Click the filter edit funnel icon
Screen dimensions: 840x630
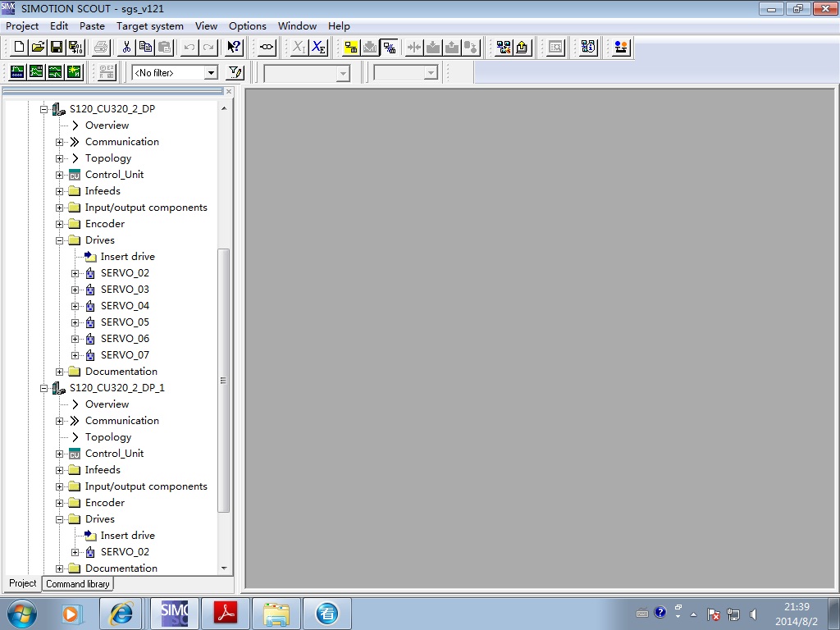point(235,72)
